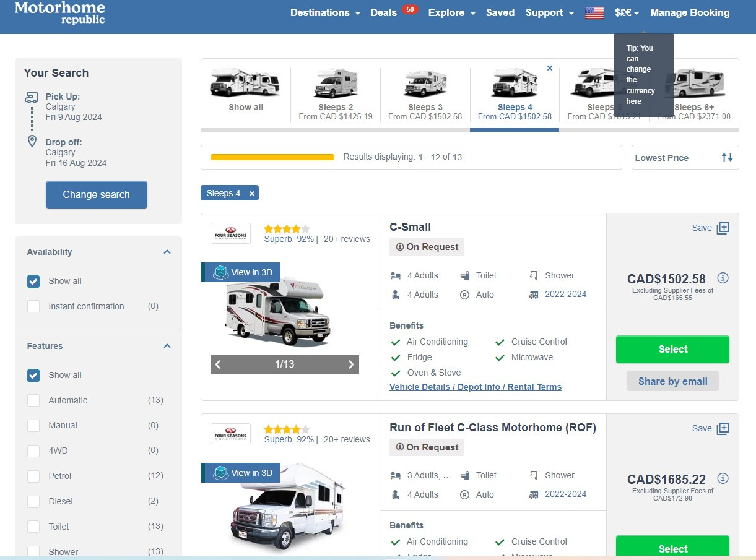Click the pick up campervan icon
This screenshot has width=756, height=560.
tap(32, 97)
